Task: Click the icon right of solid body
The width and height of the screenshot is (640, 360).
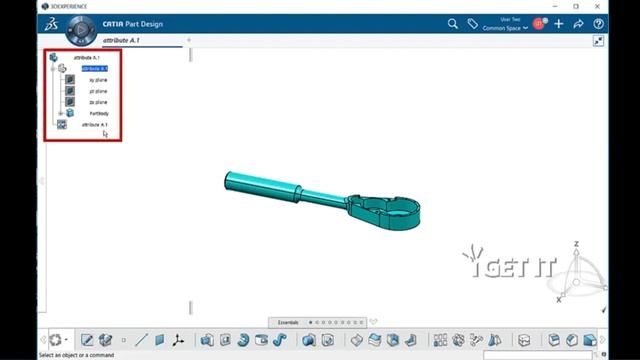Action: point(328,340)
